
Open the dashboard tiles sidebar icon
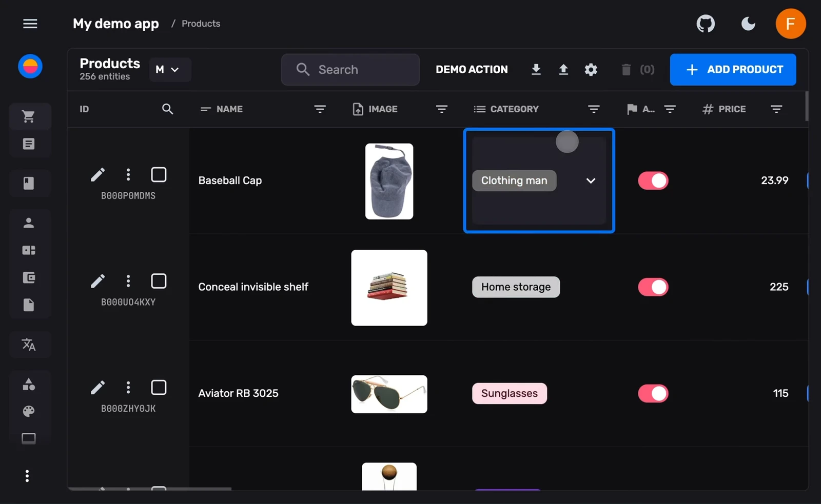[29, 250]
